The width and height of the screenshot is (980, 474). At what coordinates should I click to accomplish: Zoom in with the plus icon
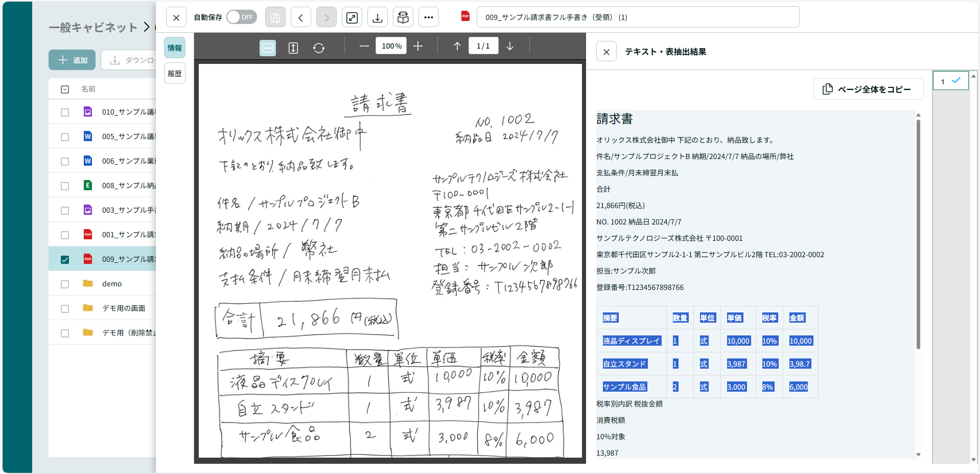coord(418,46)
